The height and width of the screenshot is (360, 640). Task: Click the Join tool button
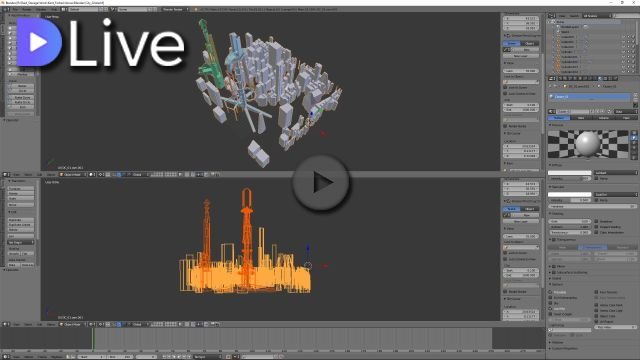pyautogui.click(x=21, y=236)
